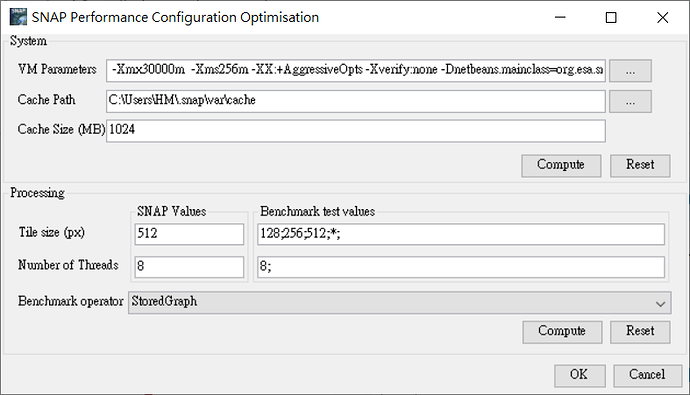
Task: Click Reset in the Processing section
Action: (x=640, y=332)
